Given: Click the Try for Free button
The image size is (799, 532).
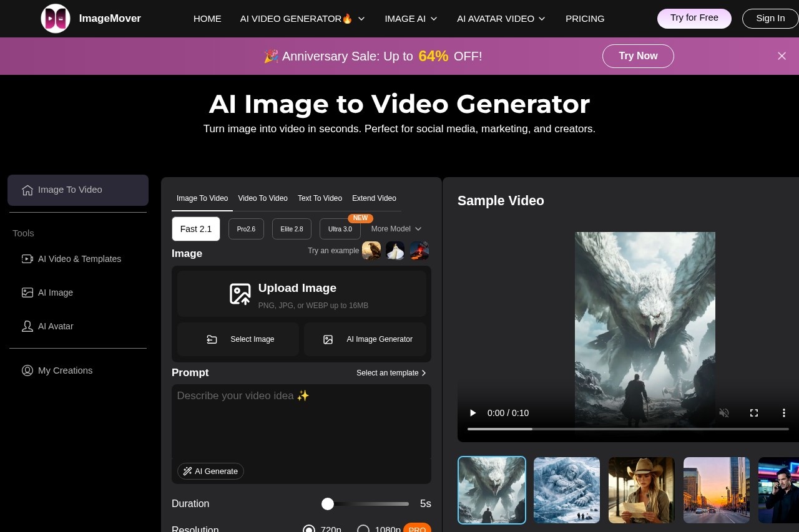Looking at the screenshot, I should coord(694,18).
